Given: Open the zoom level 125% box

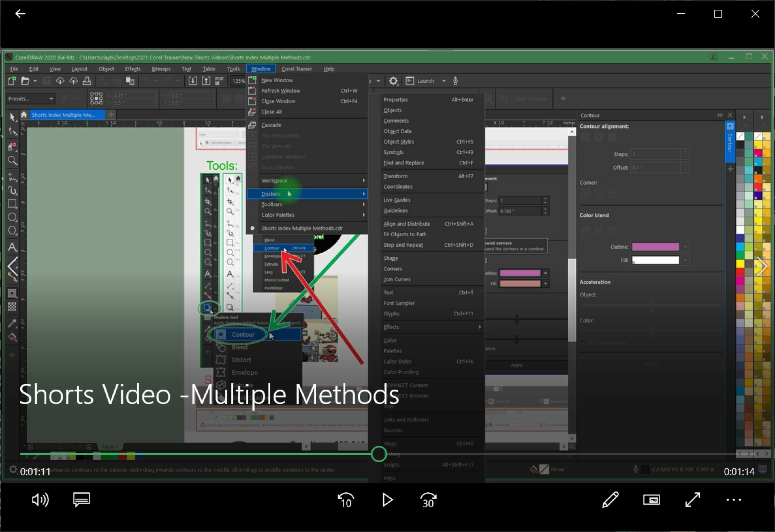Looking at the screenshot, I should coord(238,81).
